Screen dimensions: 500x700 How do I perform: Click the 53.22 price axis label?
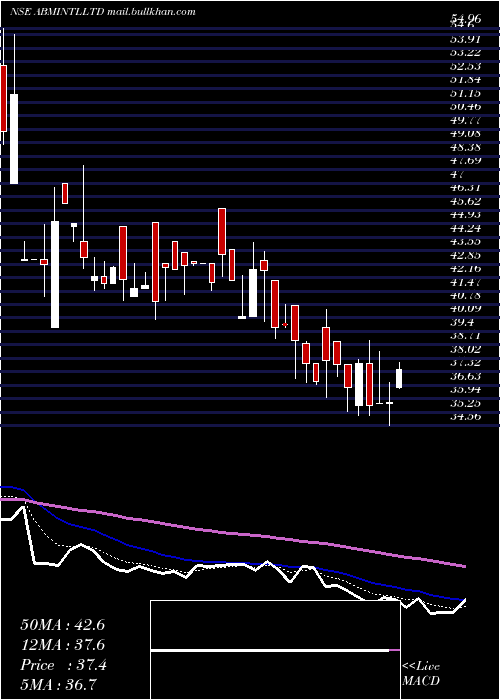(x=465, y=52)
